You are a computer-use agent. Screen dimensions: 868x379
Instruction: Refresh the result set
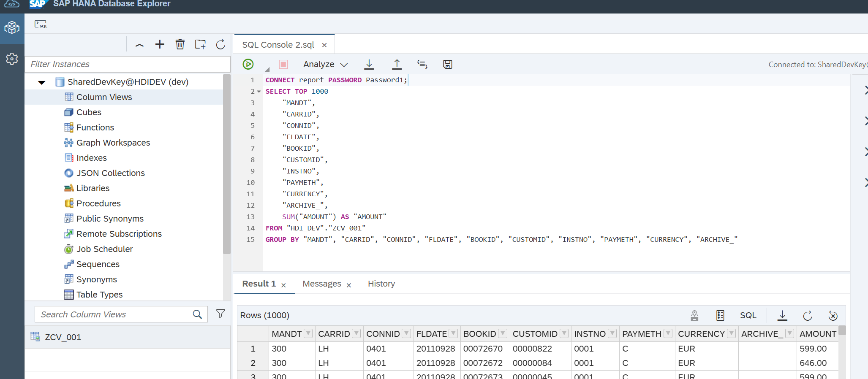click(x=808, y=315)
